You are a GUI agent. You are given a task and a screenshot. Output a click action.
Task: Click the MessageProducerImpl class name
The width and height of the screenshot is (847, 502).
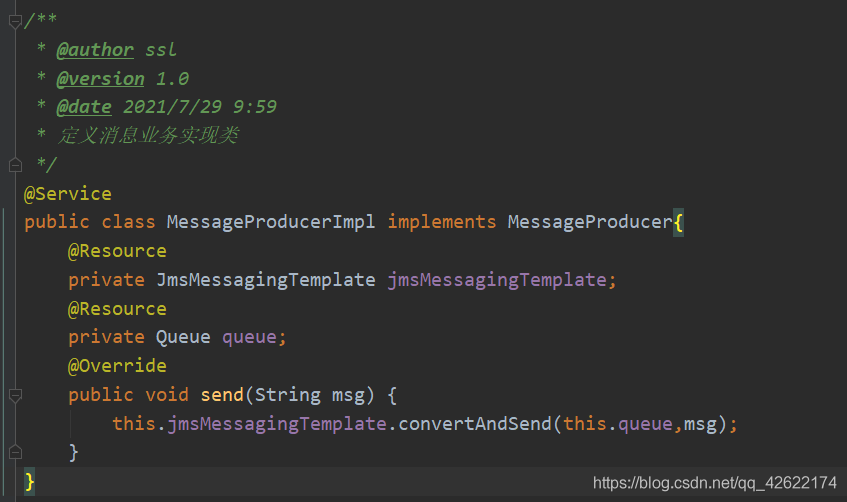click(271, 222)
